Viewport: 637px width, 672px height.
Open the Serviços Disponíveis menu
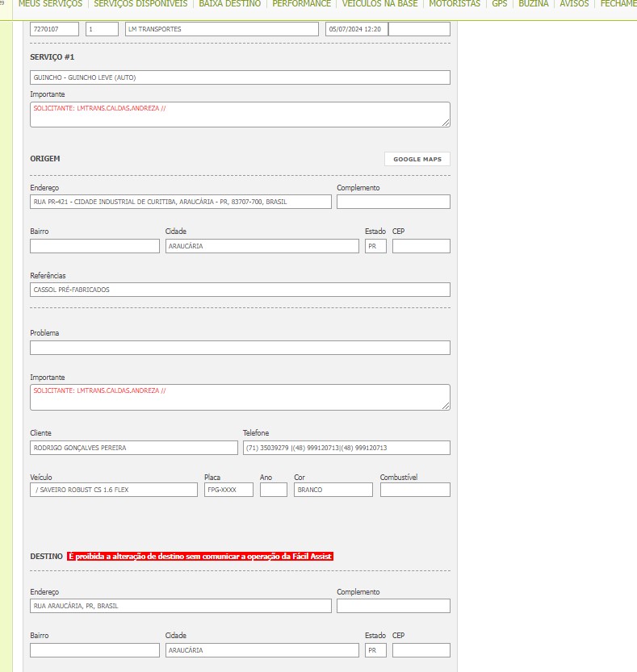[140, 4]
